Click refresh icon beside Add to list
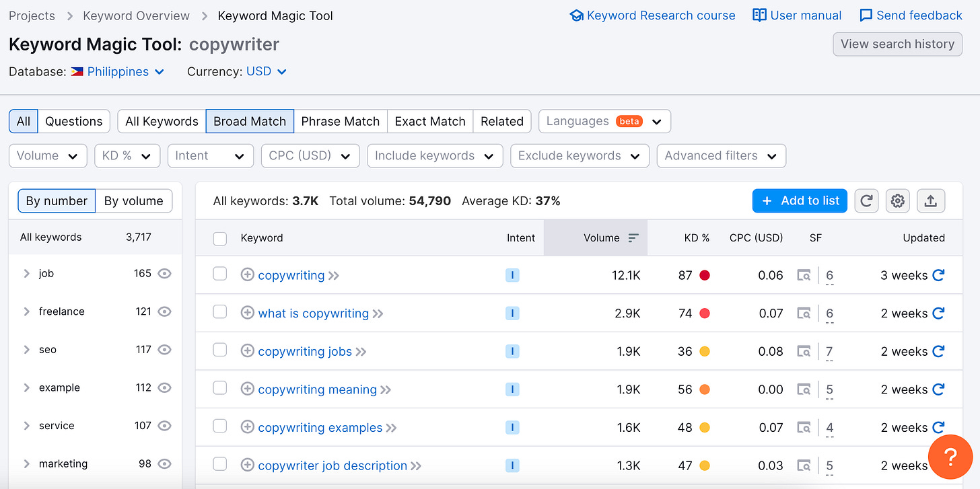This screenshot has width=980, height=489. tap(866, 200)
